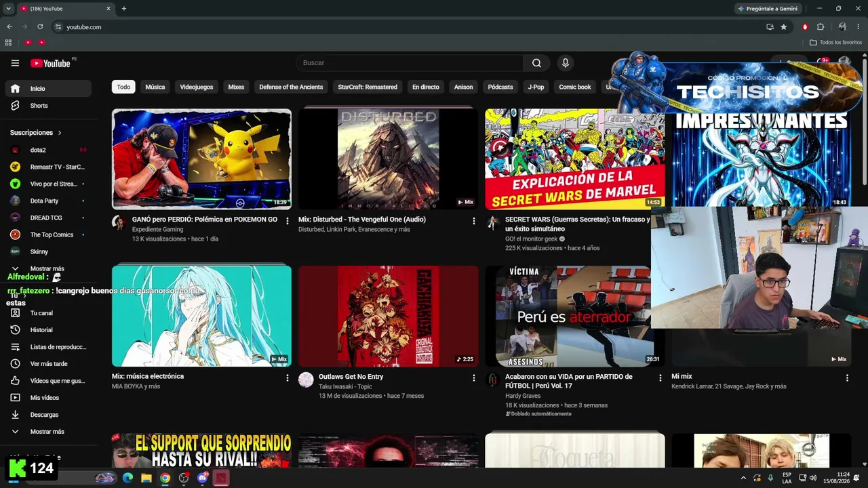Select the En directo chip
This screenshot has width=868, height=488.
point(426,87)
